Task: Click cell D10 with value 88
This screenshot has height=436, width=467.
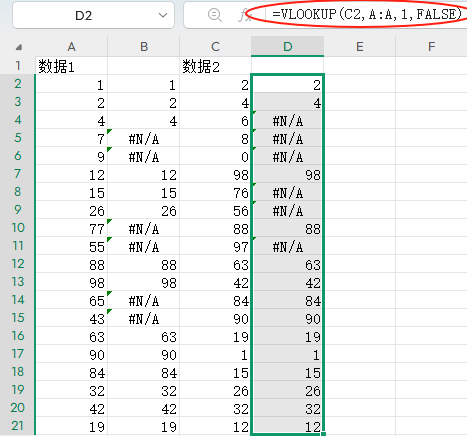Action: [287, 228]
